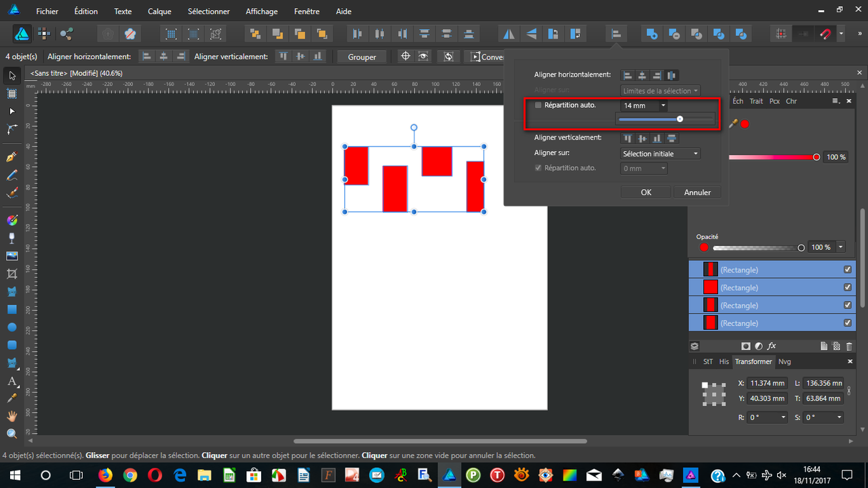868x488 pixels.
Task: Click the Add Layer page icon
Action: (825, 346)
